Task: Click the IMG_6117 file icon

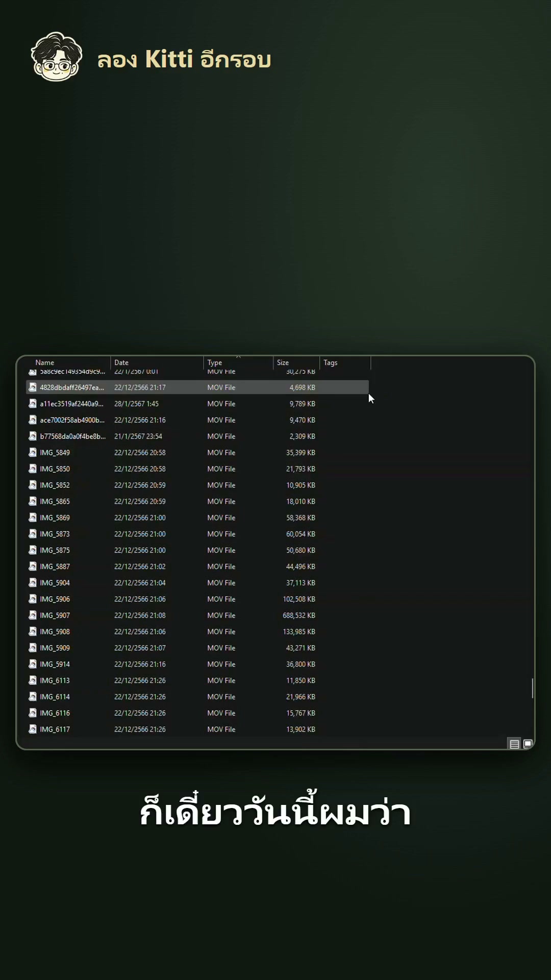Action: click(33, 729)
